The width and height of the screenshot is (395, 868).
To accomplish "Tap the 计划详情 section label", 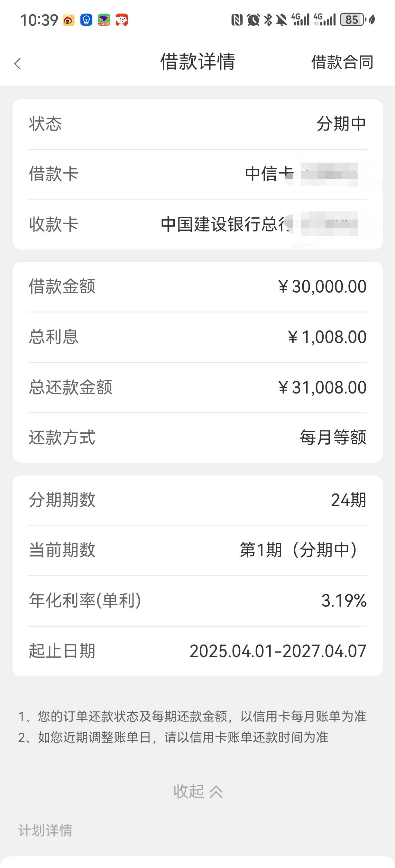I will pos(45,830).
